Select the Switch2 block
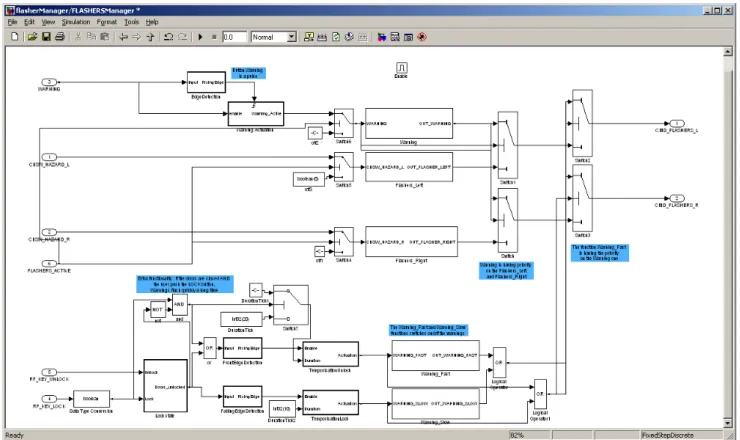 (582, 124)
